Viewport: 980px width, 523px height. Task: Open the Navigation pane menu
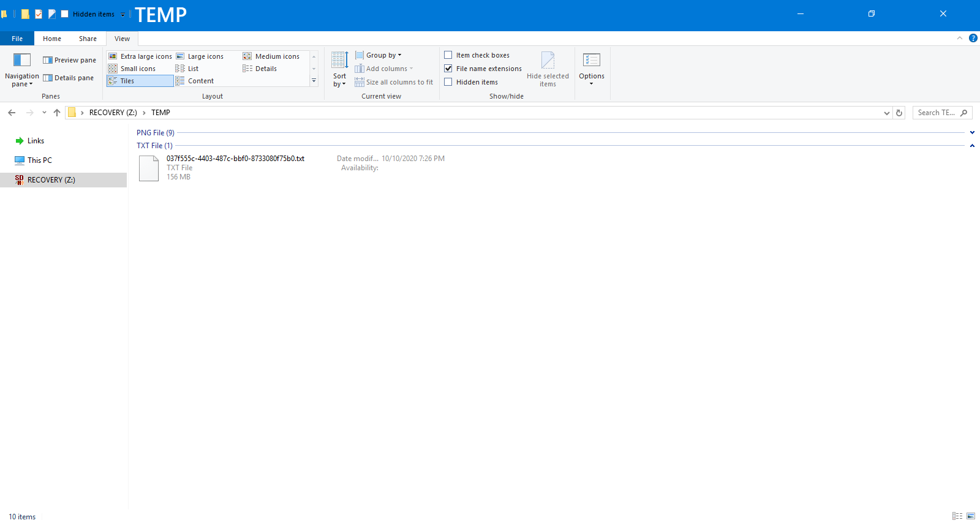[x=22, y=69]
